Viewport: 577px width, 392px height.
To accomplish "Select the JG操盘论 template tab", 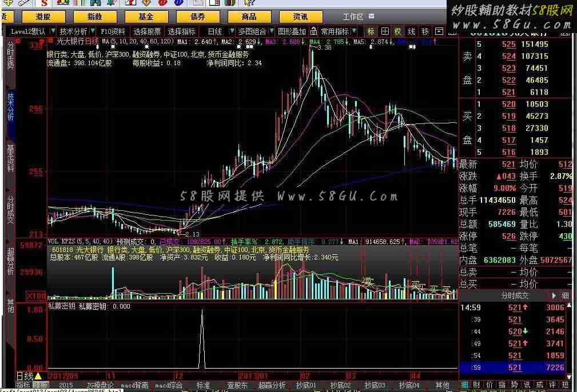I will tap(100, 385).
